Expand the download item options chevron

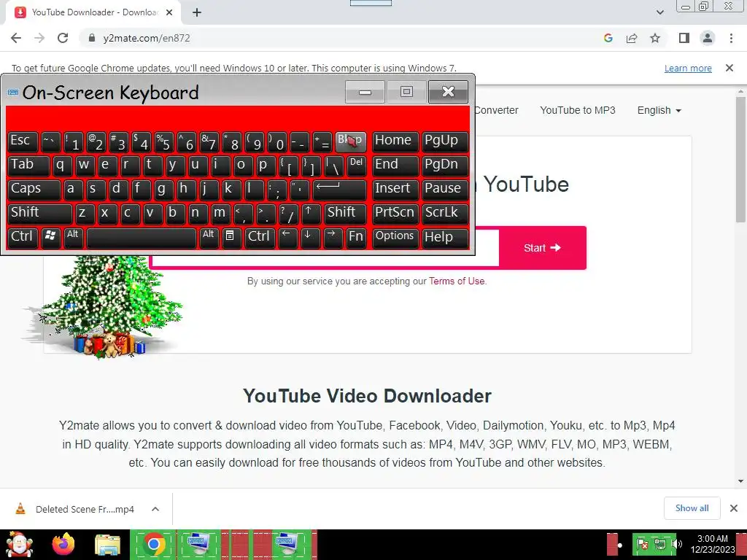coord(155,509)
